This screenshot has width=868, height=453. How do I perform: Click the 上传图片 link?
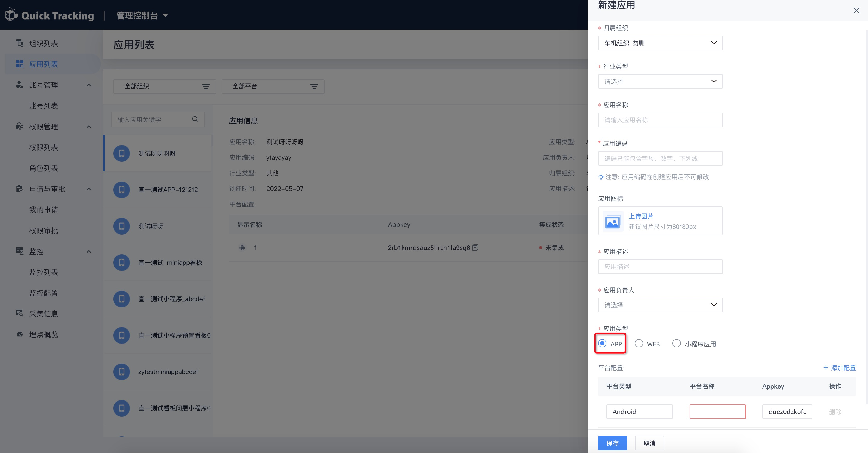641,216
